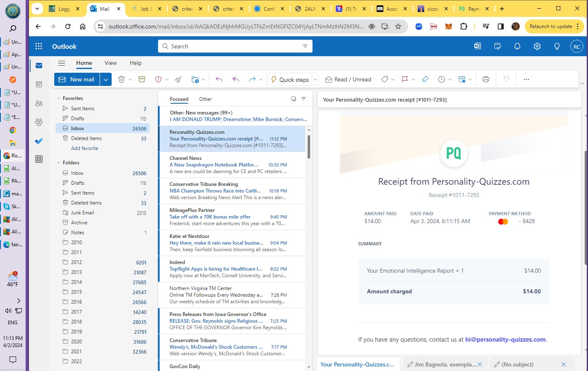Sweep messages with the broom icon
The width and height of the screenshot is (588, 371).
[178, 79]
